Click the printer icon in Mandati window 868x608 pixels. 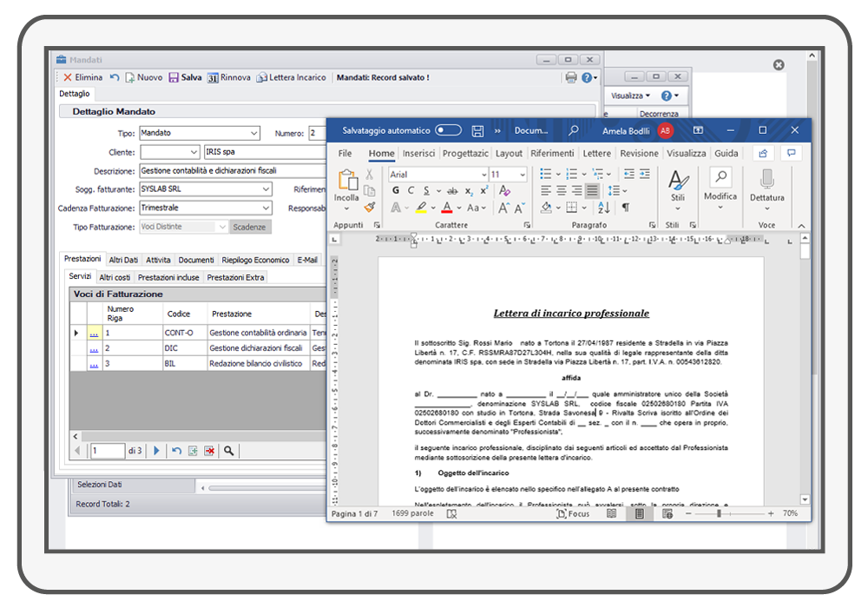tap(570, 77)
